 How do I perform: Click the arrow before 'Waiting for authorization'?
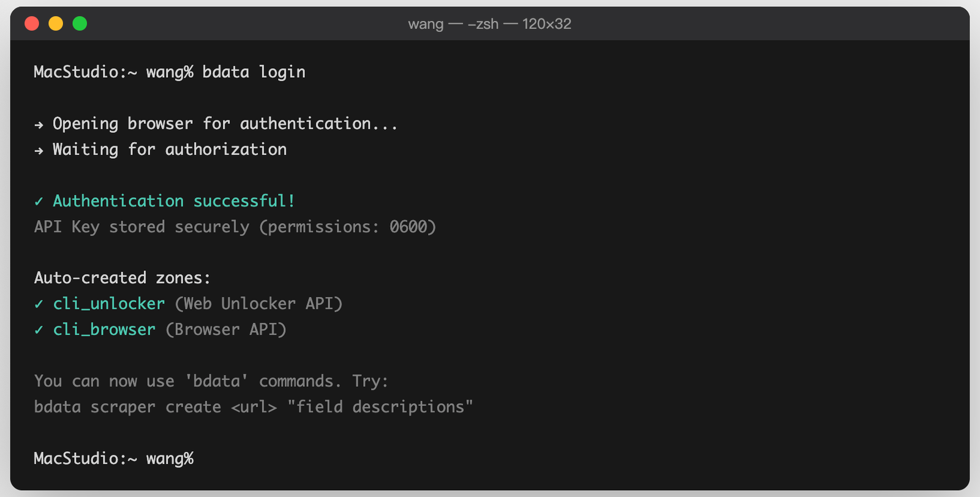[39, 151]
